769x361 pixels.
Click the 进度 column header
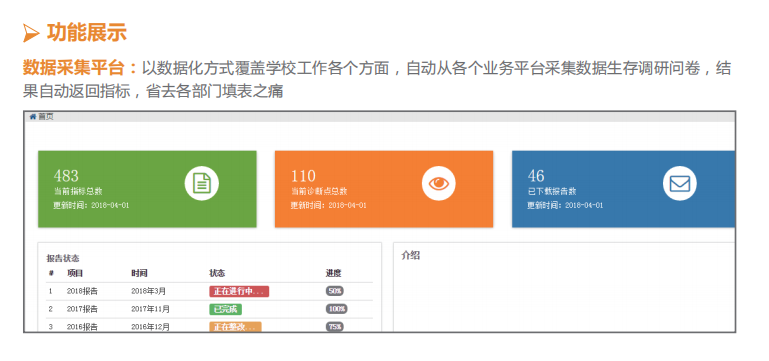coord(333,273)
